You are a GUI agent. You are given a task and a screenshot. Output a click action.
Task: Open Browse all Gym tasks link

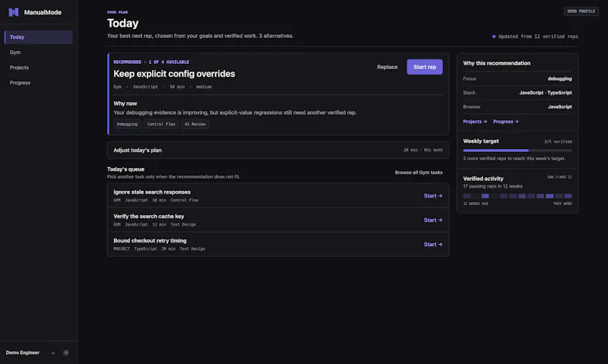click(419, 173)
